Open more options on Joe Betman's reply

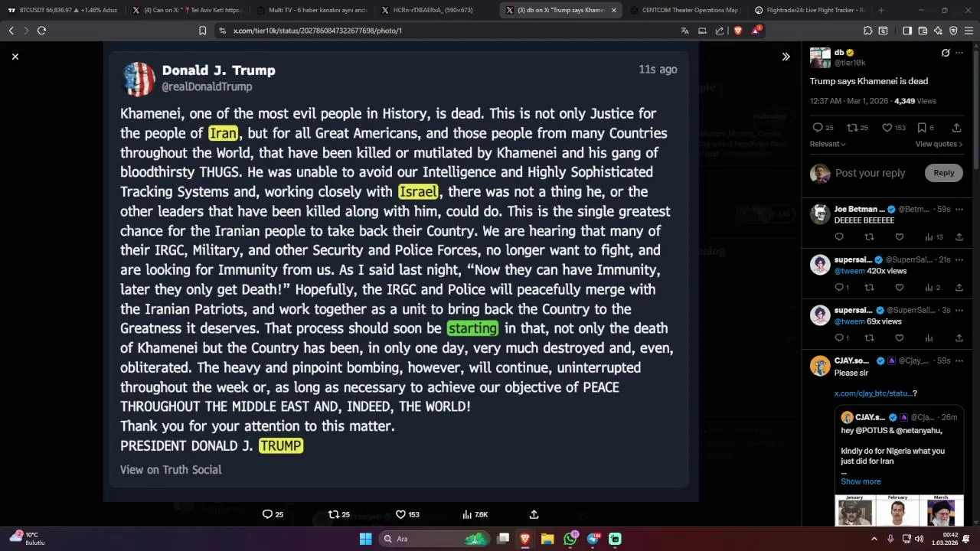[959, 209]
